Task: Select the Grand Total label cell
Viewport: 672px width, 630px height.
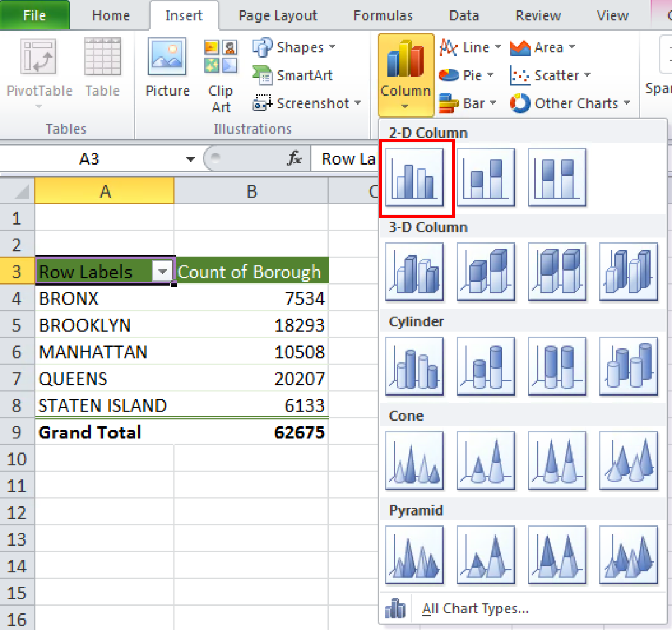Action: pos(105,432)
